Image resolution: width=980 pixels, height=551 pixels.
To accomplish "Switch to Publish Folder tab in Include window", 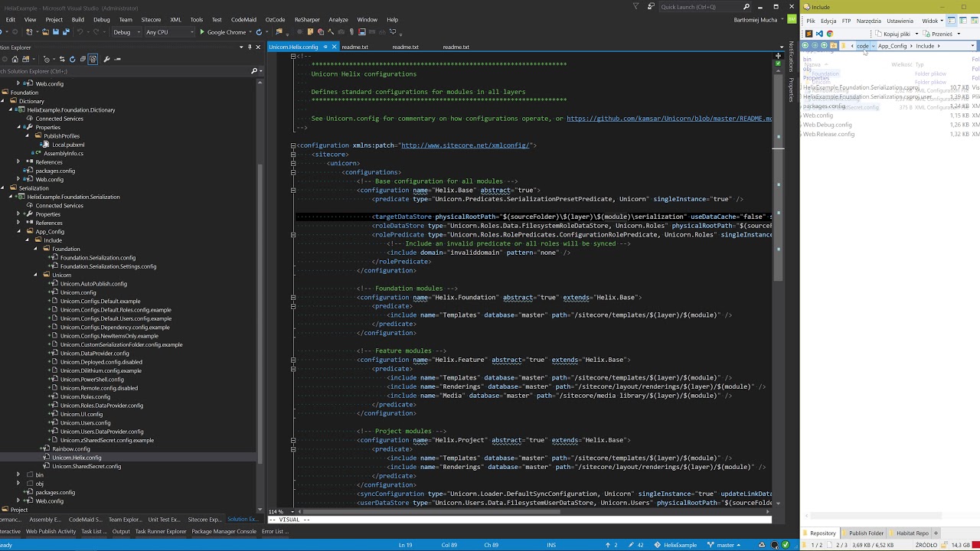I will pyautogui.click(x=866, y=533).
